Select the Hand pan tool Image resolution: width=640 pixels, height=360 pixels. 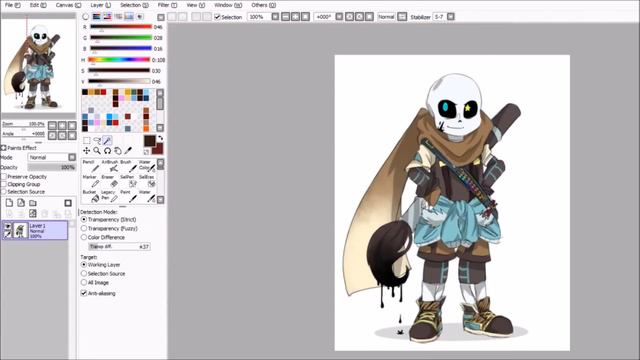click(118, 151)
